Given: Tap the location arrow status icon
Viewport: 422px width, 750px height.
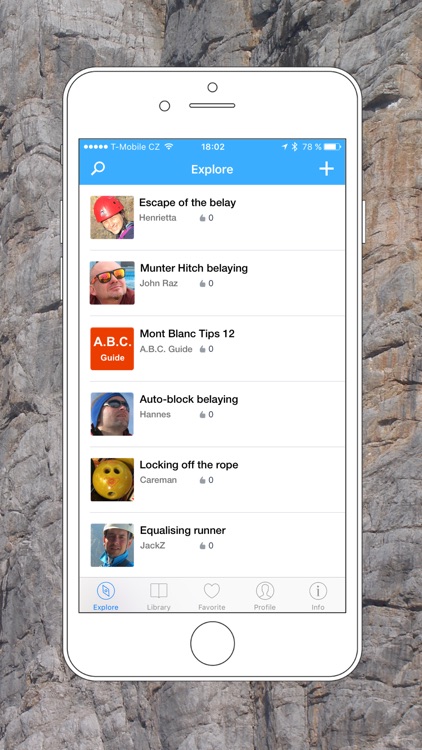Looking at the screenshot, I should 285,147.
